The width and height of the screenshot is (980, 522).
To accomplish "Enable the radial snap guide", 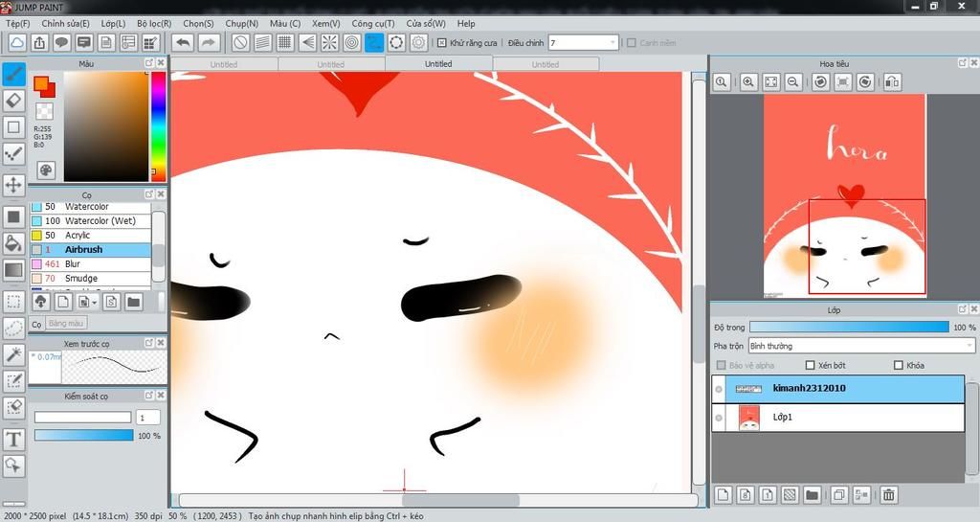I will pos(329,42).
